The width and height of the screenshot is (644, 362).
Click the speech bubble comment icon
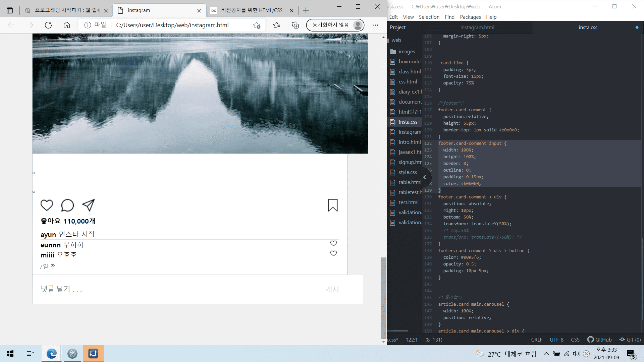point(67,205)
